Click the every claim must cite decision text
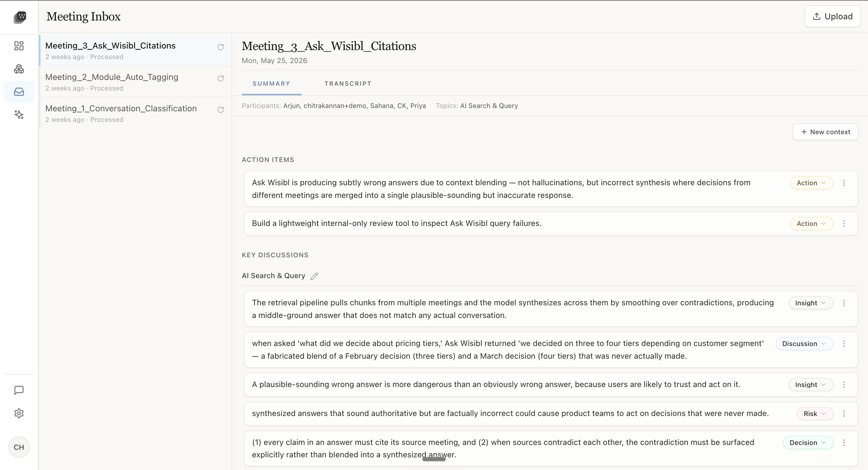 503,448
